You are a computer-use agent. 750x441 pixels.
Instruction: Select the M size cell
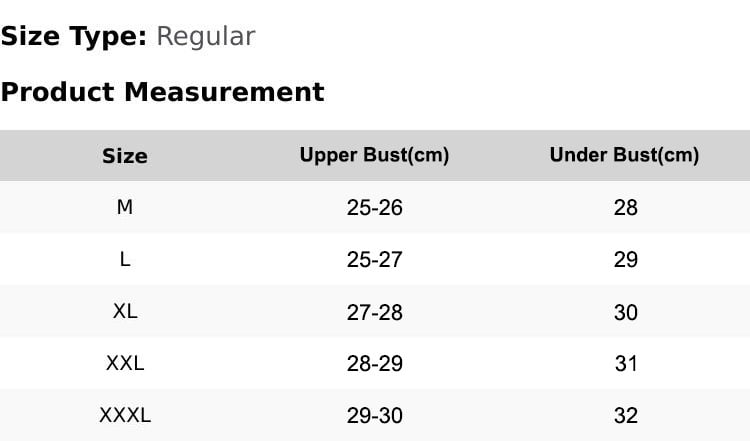[125, 207]
